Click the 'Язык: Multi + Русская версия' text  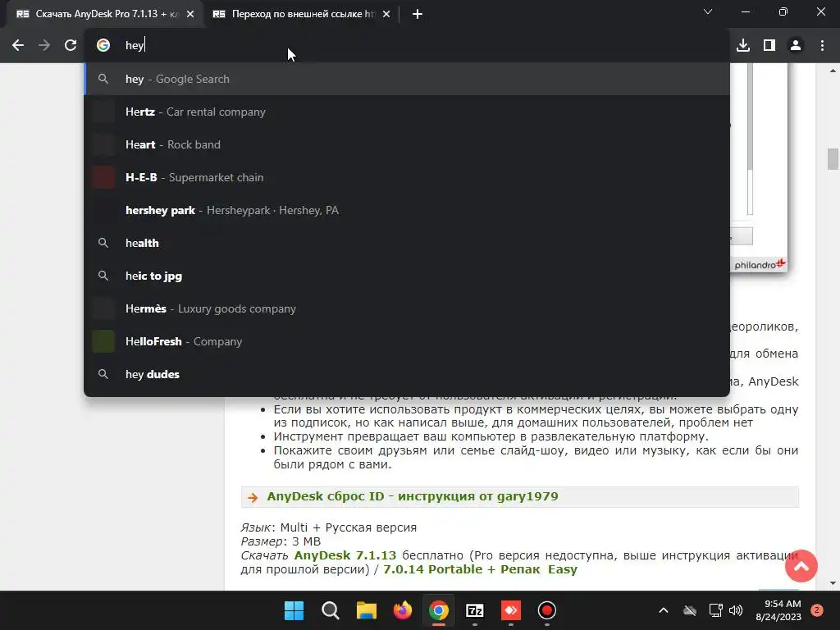tap(328, 527)
